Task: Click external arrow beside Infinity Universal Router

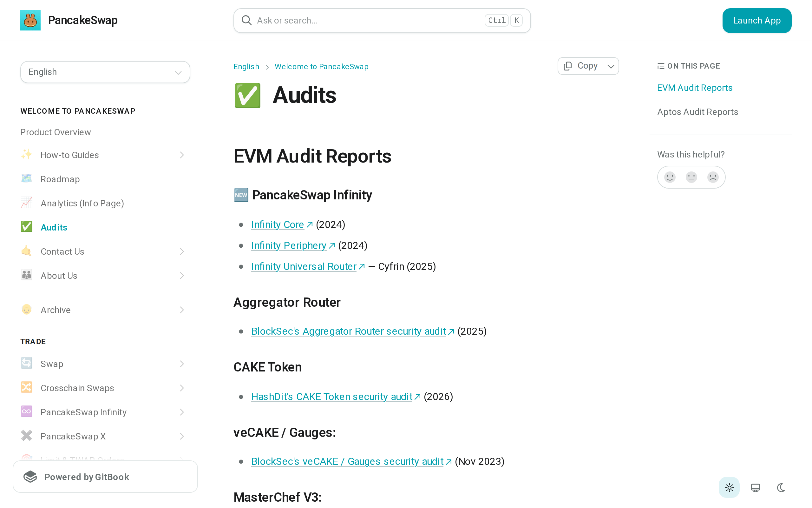Action: [362, 266]
